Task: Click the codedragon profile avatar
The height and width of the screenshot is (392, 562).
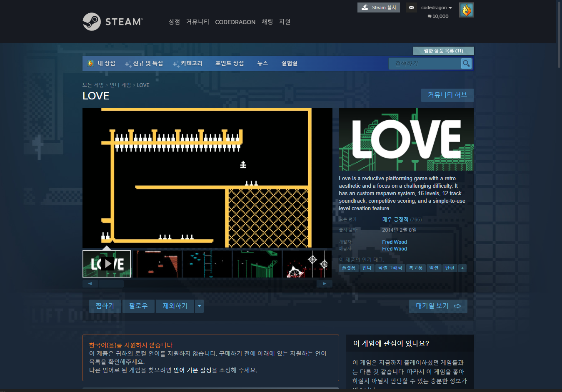Action: (467, 10)
